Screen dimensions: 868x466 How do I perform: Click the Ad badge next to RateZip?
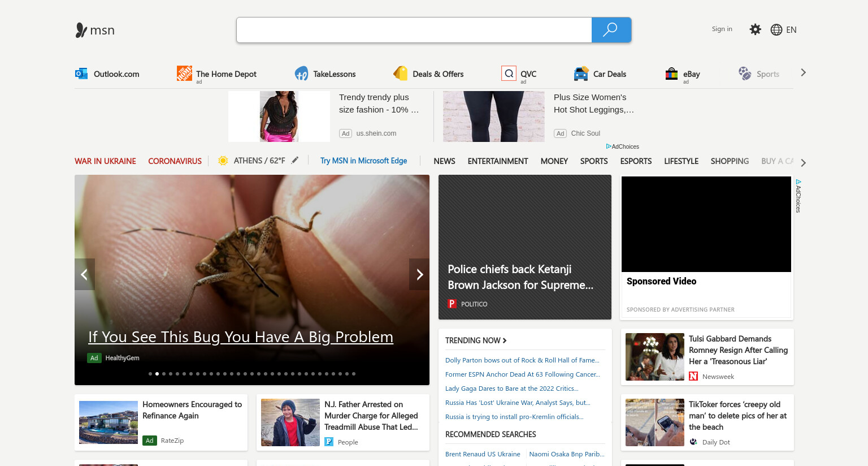click(150, 441)
